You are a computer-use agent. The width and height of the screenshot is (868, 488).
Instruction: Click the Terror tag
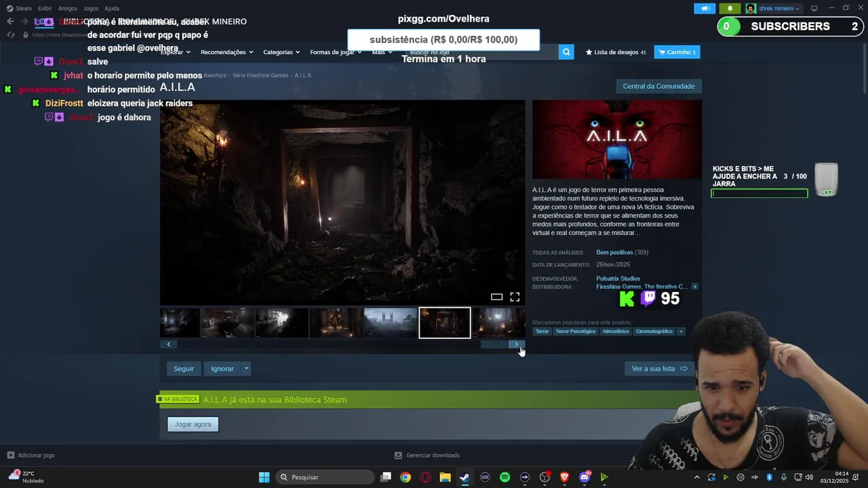pyautogui.click(x=542, y=331)
